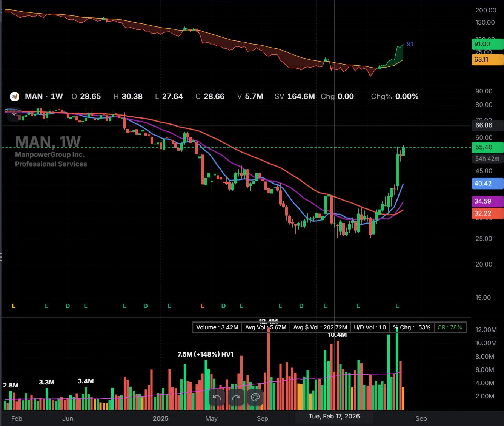Image resolution: width=504 pixels, height=426 pixels.
Task: Click the 54h 42m countdown label
Action: pos(488,159)
